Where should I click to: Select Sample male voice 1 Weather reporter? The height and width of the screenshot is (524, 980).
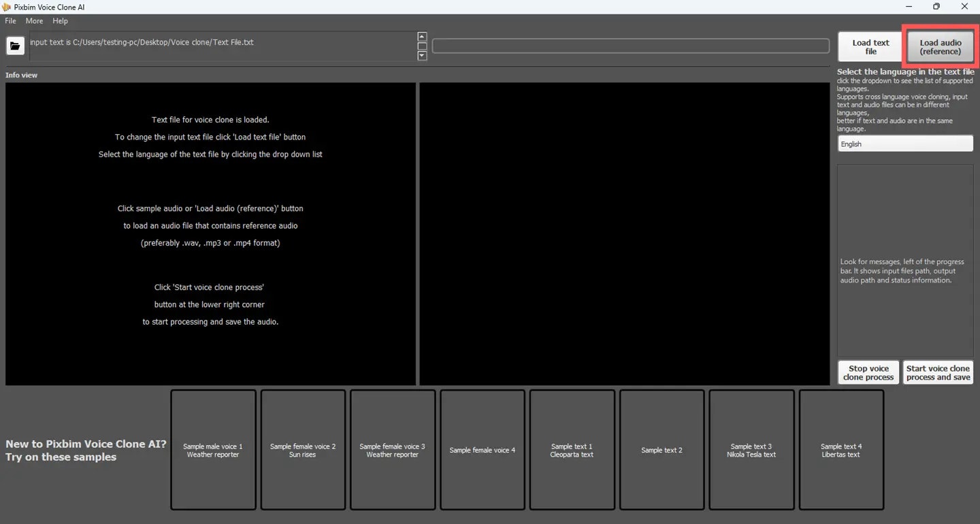(x=213, y=450)
